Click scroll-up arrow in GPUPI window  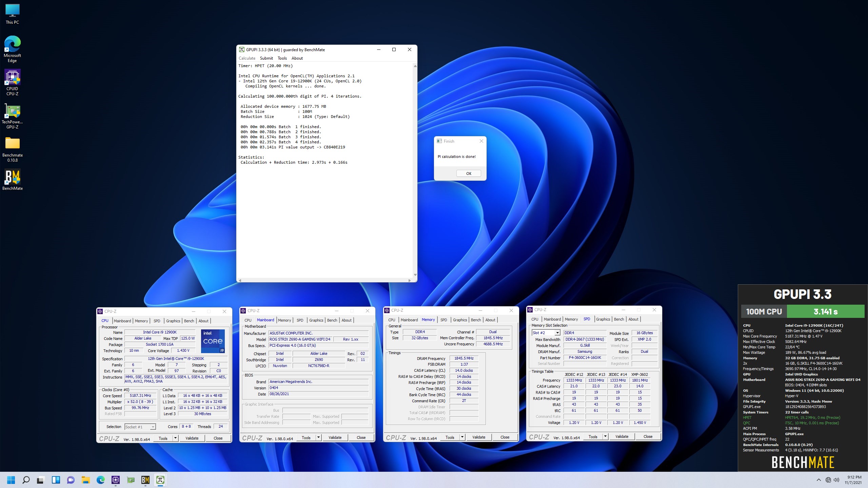(415, 66)
